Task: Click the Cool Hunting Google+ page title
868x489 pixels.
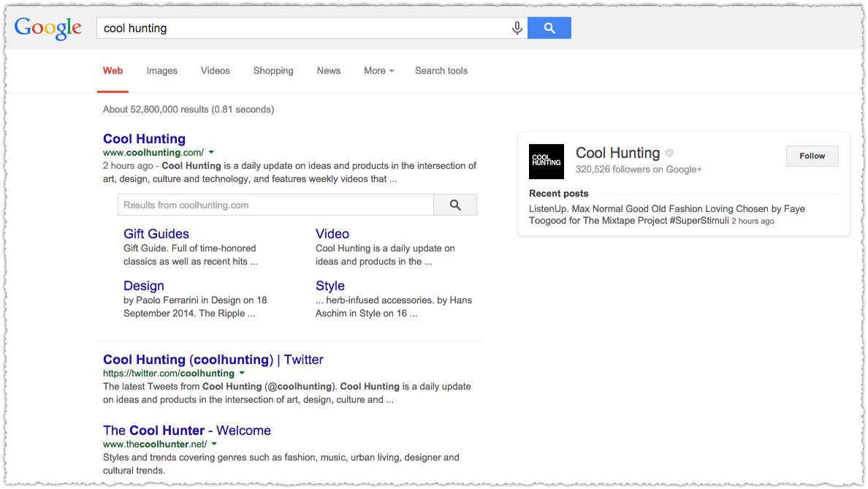Action: [x=618, y=153]
